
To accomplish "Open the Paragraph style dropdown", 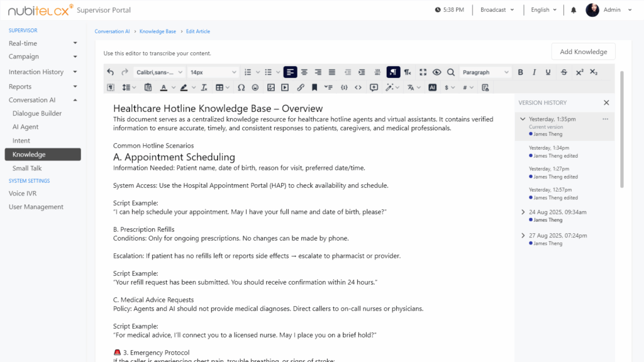I will [486, 72].
